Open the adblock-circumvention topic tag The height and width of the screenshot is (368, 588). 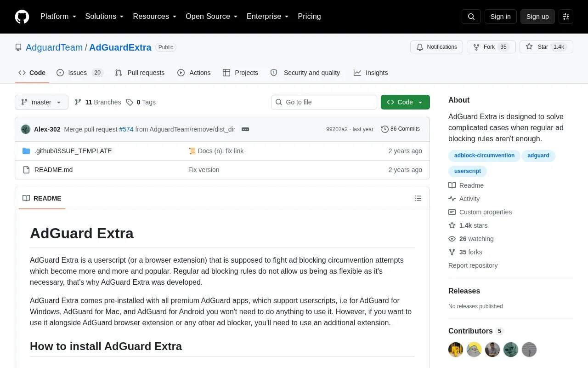484,155
